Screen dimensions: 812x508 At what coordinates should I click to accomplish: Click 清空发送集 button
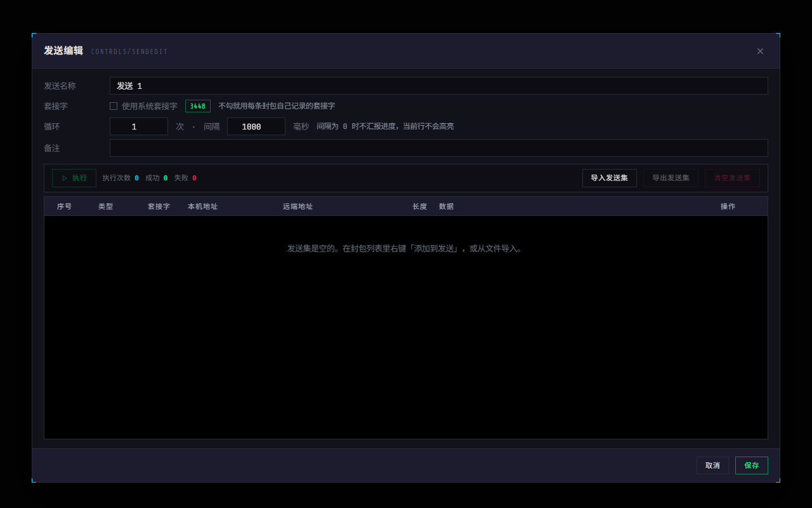tap(732, 178)
